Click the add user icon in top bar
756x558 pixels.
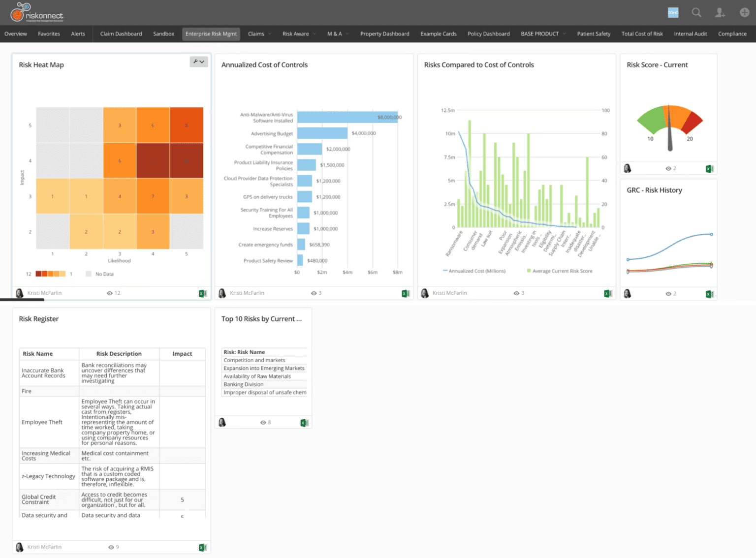click(x=720, y=12)
